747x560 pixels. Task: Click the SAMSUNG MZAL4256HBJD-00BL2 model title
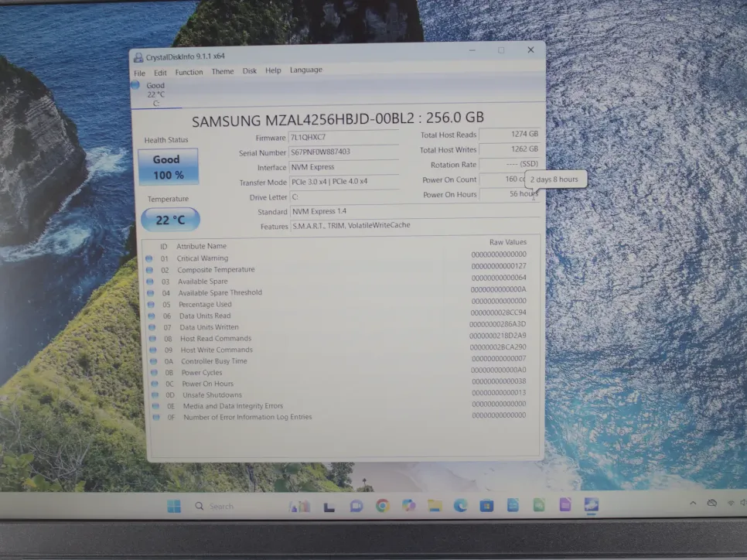pos(338,119)
